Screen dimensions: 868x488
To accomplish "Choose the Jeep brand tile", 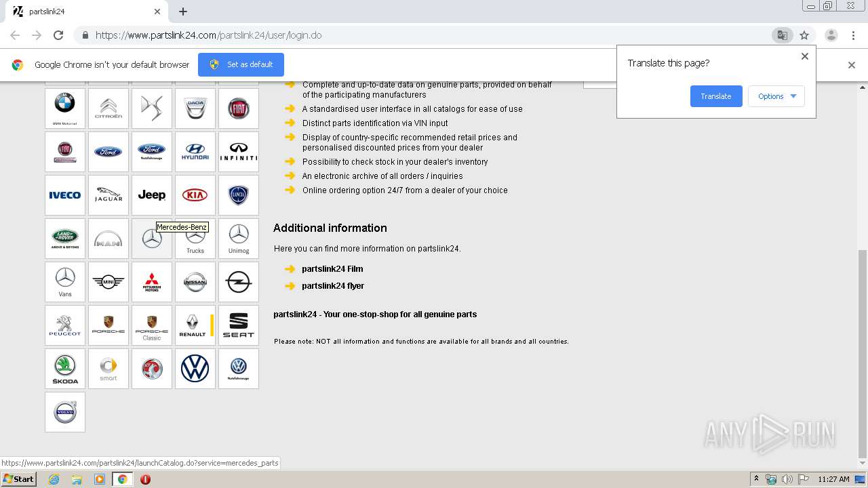I will (152, 195).
